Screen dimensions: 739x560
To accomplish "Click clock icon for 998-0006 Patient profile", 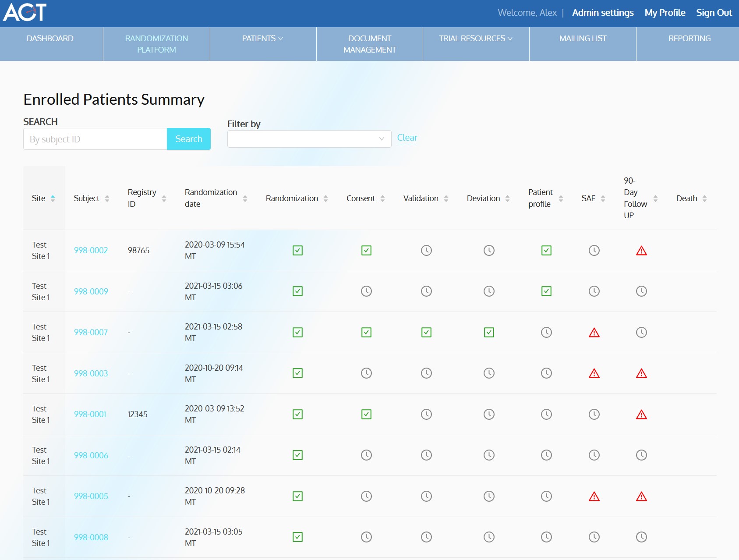I will (546, 455).
